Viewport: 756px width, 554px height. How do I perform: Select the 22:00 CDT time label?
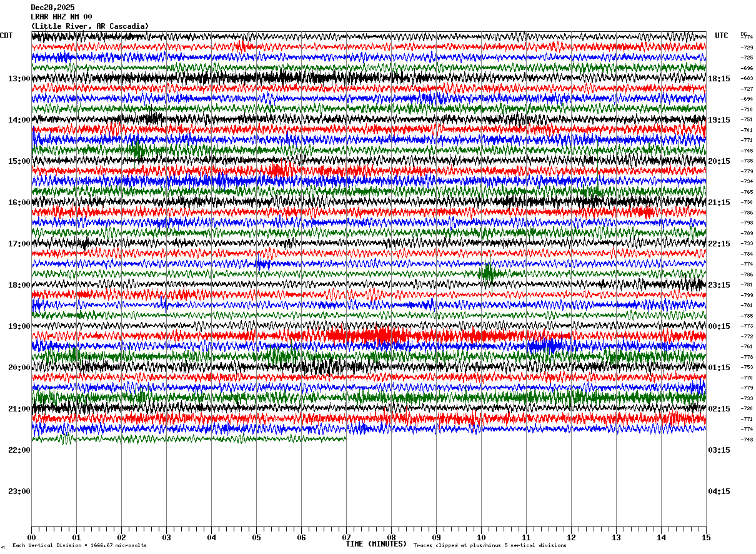coord(19,450)
